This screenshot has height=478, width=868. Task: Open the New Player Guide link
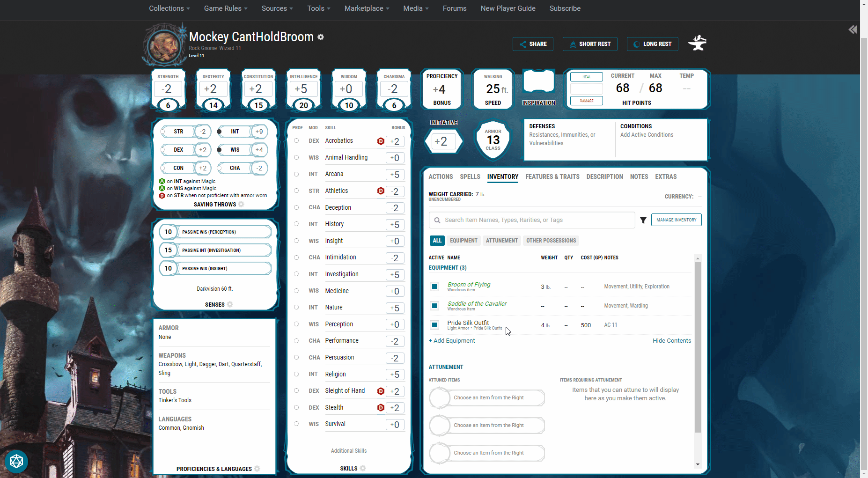click(508, 8)
